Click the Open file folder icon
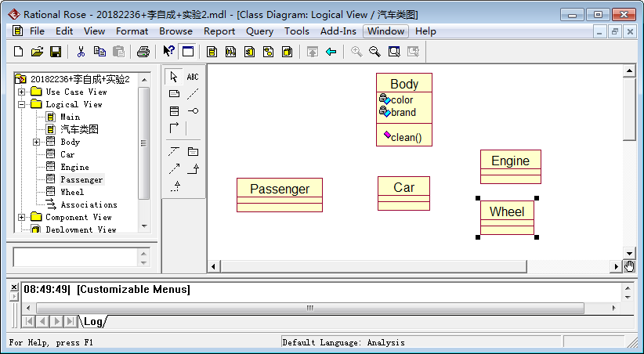 point(37,52)
